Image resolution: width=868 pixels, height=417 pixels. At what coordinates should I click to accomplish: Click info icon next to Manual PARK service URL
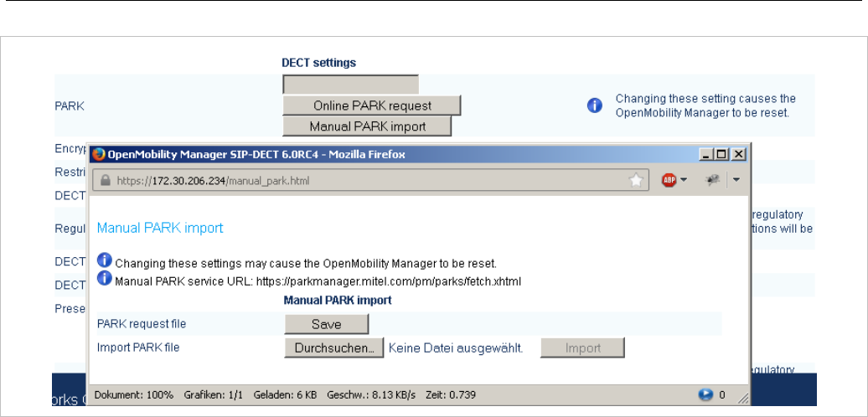(x=105, y=278)
